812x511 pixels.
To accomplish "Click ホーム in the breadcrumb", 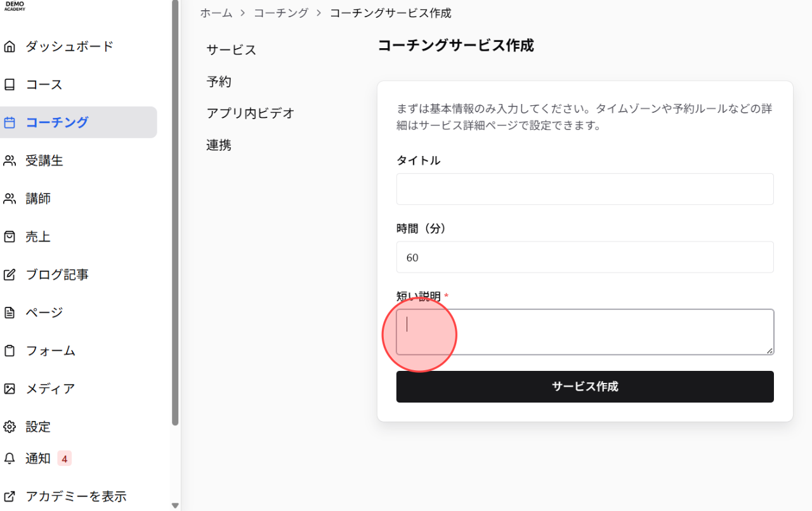I will click(x=216, y=13).
